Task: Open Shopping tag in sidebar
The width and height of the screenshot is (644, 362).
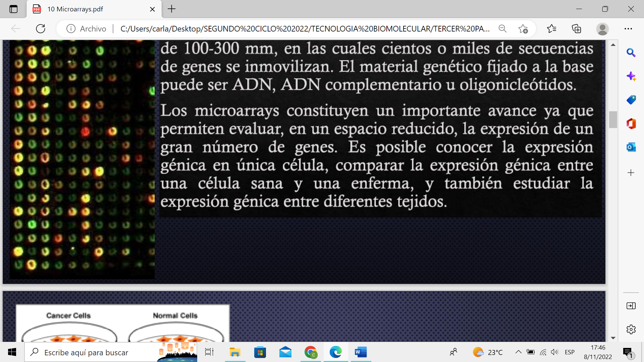Action: (x=631, y=100)
